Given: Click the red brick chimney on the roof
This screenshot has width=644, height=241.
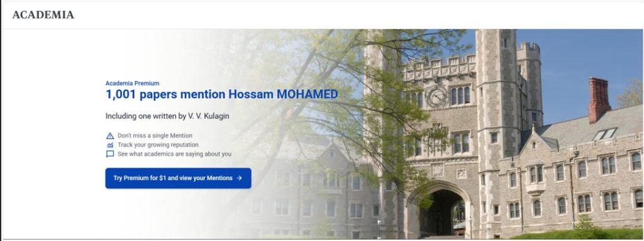Looking at the screenshot, I should coord(599,100).
